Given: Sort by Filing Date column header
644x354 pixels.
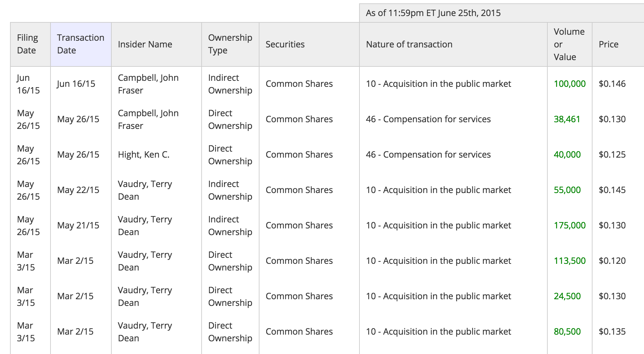Looking at the screenshot, I should pyautogui.click(x=30, y=44).
